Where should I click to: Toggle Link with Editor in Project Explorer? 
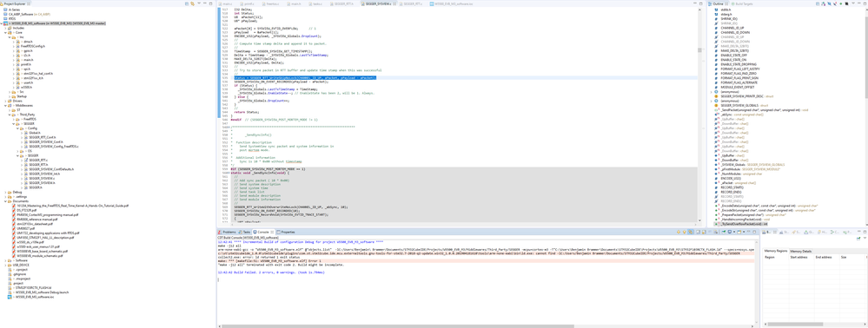coord(192,3)
